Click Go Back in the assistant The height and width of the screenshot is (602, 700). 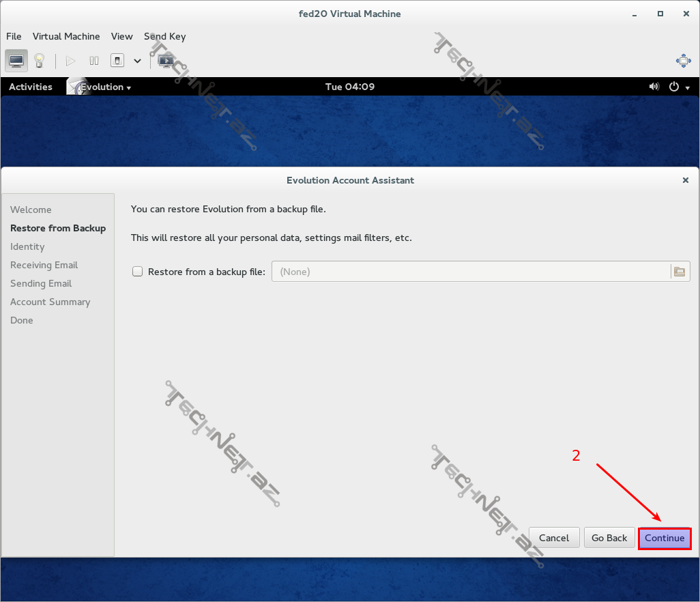click(x=609, y=538)
